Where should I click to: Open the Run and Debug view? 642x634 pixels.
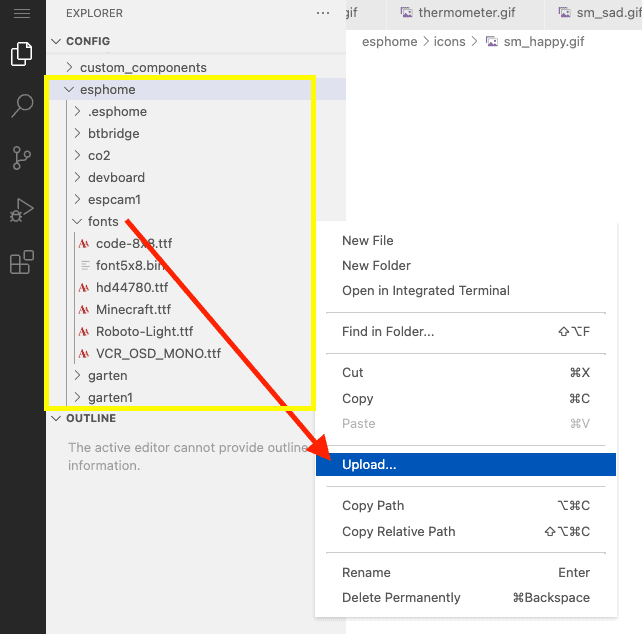[x=21, y=211]
